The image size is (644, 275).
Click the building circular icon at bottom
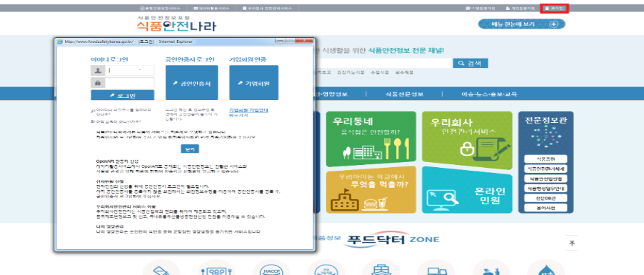(x=381, y=268)
